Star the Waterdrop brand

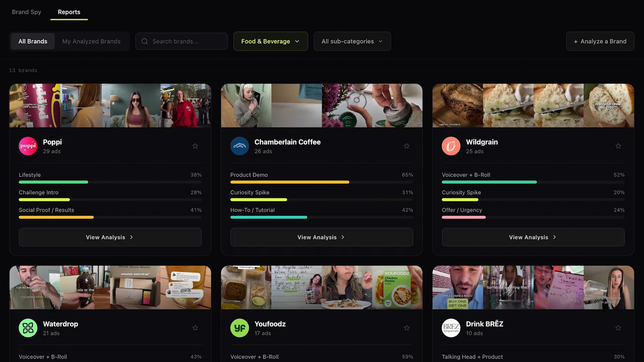tap(195, 328)
